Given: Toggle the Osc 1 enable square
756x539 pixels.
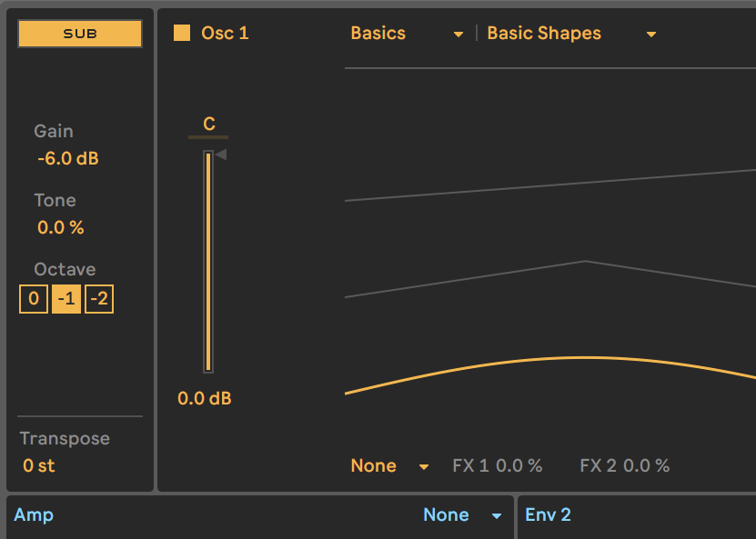Looking at the screenshot, I should 182,34.
